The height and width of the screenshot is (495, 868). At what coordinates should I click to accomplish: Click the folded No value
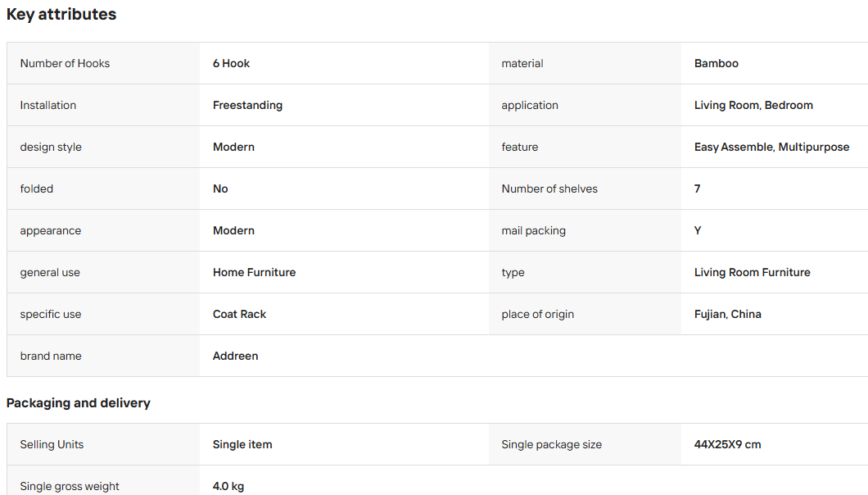pyautogui.click(x=220, y=188)
